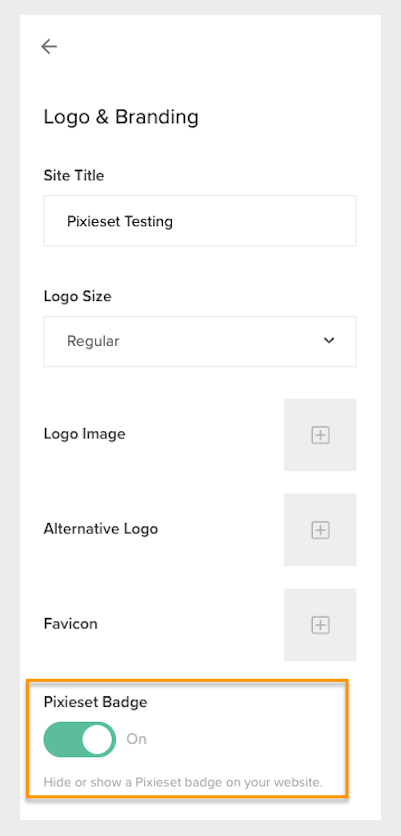Go back using the left arrow icon
Screen dimensions: 401x836
[49, 47]
